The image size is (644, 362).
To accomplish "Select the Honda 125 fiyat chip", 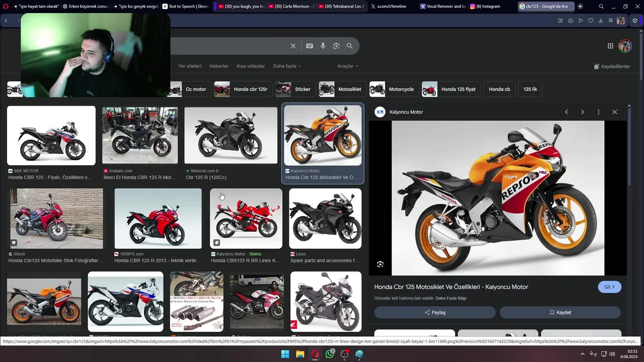I will pyautogui.click(x=451, y=89).
